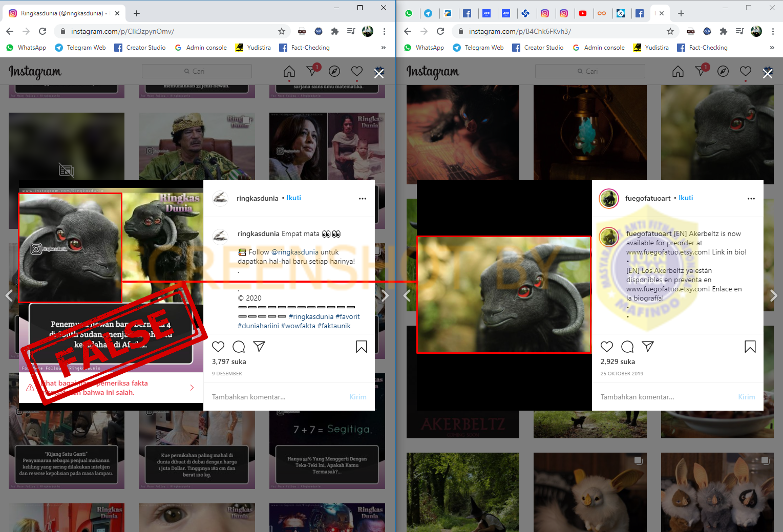Open extensions puzzle icon in right window

click(724, 31)
